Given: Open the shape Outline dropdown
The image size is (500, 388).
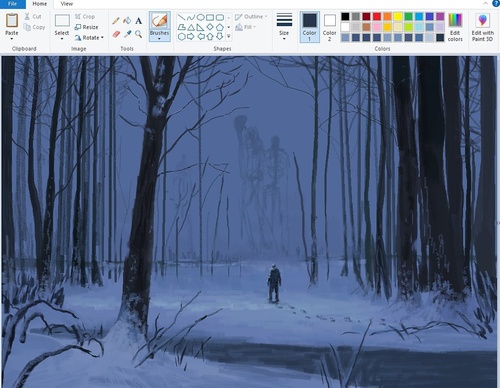Looking at the screenshot, I should click(251, 16).
